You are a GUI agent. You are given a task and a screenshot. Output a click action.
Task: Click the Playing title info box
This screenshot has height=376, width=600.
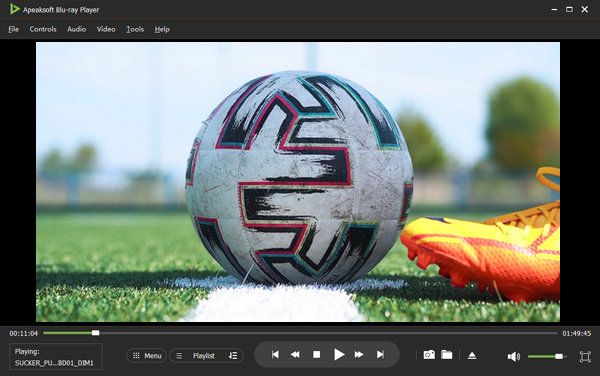[55, 356]
